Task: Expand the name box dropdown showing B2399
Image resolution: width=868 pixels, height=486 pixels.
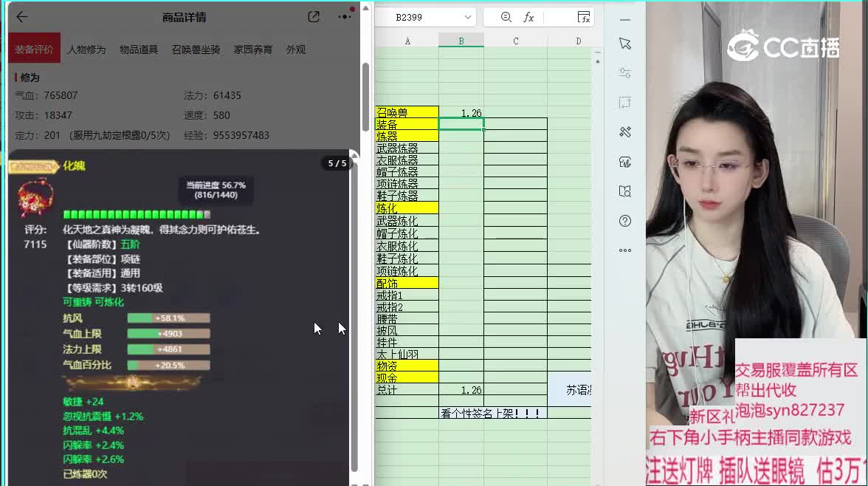Action: [468, 17]
